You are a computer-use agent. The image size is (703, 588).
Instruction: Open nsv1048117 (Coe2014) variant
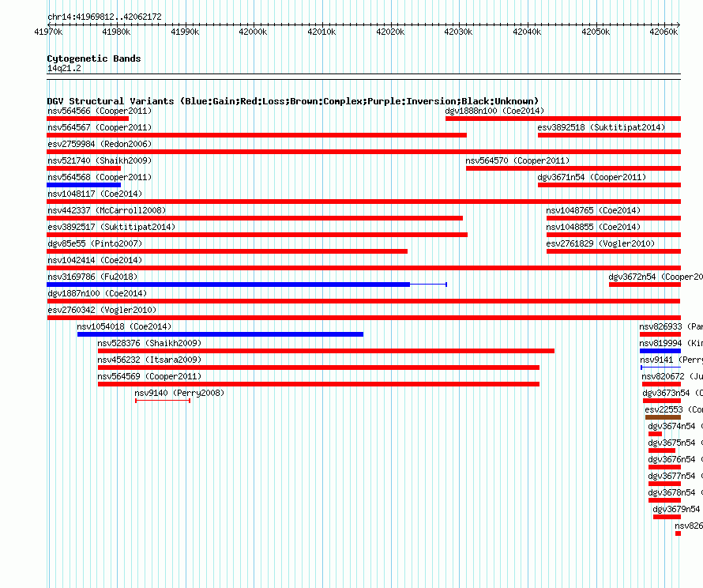tap(95, 194)
